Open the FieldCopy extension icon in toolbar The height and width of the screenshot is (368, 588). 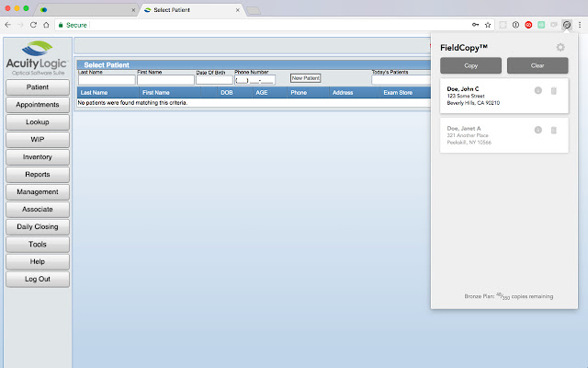[567, 25]
